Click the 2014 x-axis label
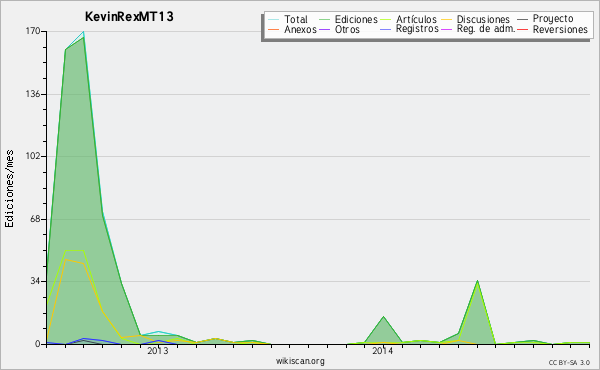 click(383, 351)
